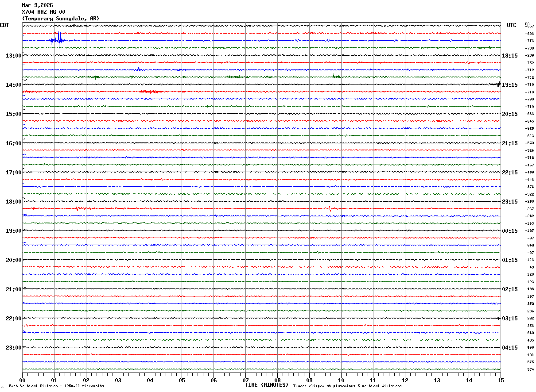Click the '20:15' UTC time label
This screenshot has width=536, height=392.
coord(510,114)
